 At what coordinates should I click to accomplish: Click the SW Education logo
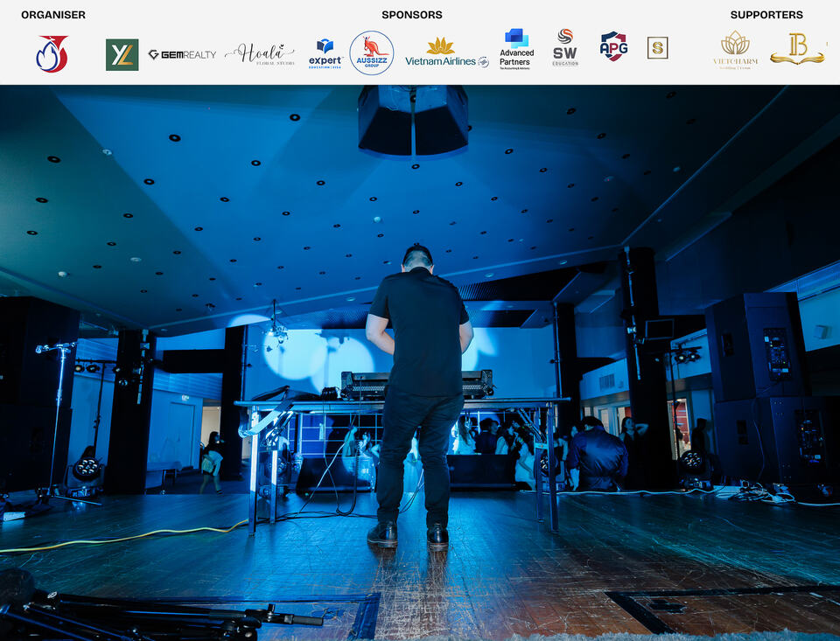tap(565, 48)
